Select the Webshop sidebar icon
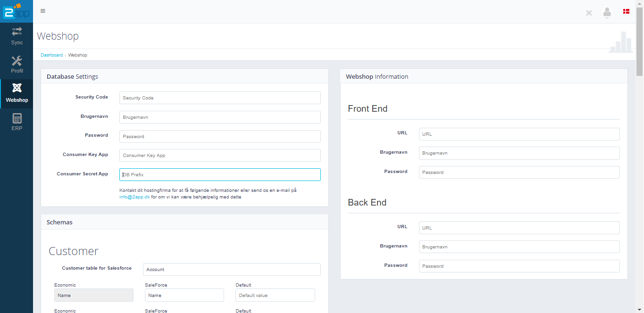Viewport: 644px width, 313px height. pos(17,88)
